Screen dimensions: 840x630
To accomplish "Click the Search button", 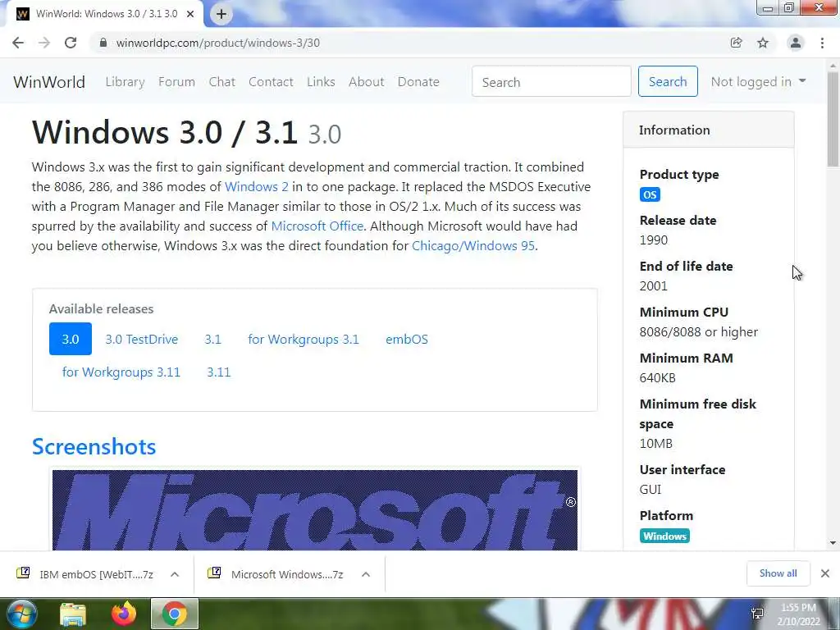I will click(x=668, y=81).
